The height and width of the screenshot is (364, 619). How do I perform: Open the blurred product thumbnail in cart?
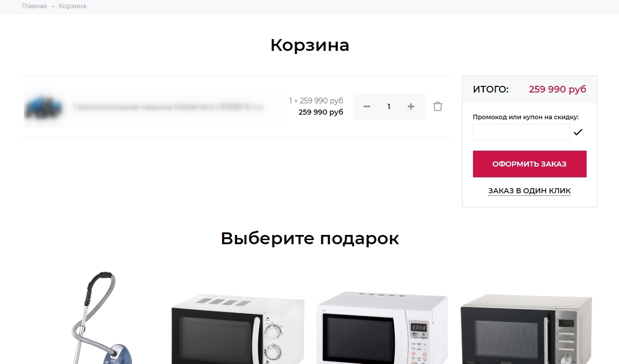click(43, 107)
